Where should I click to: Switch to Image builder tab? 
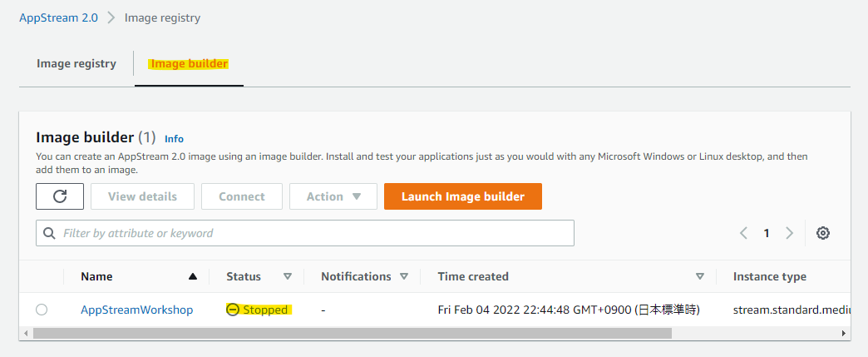point(190,64)
